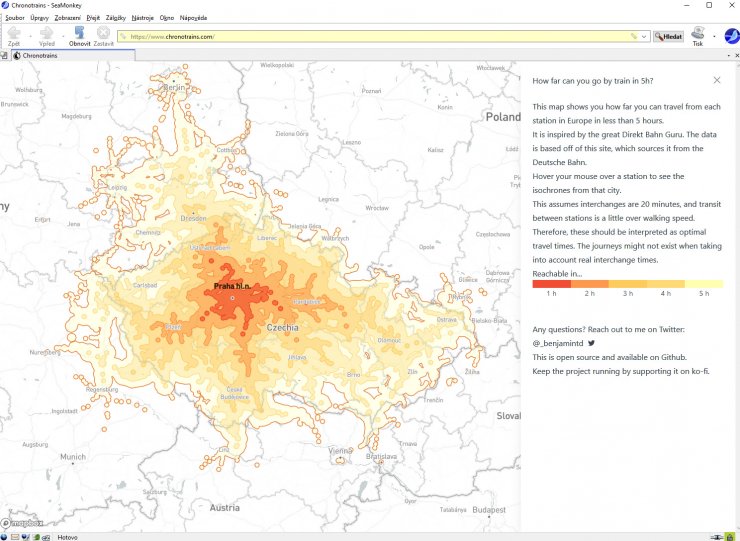
Task: Click the Leipzig label on the map
Action: (x=118, y=187)
